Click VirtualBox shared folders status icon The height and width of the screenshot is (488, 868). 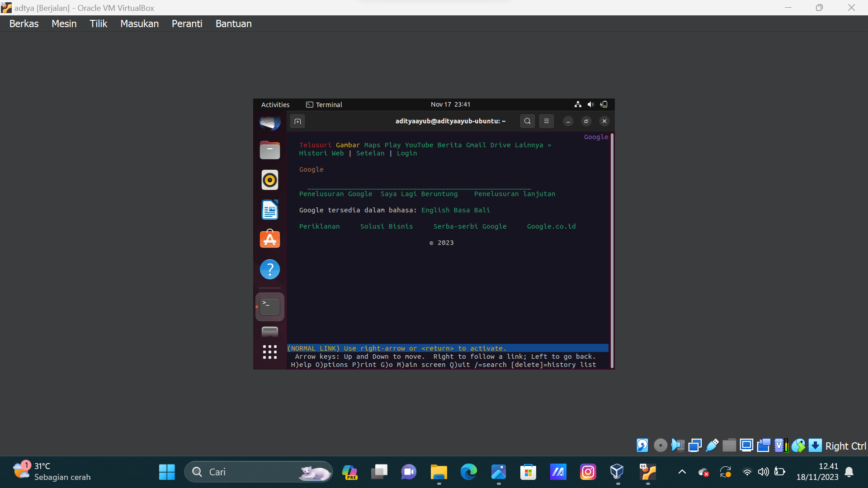coord(729,446)
